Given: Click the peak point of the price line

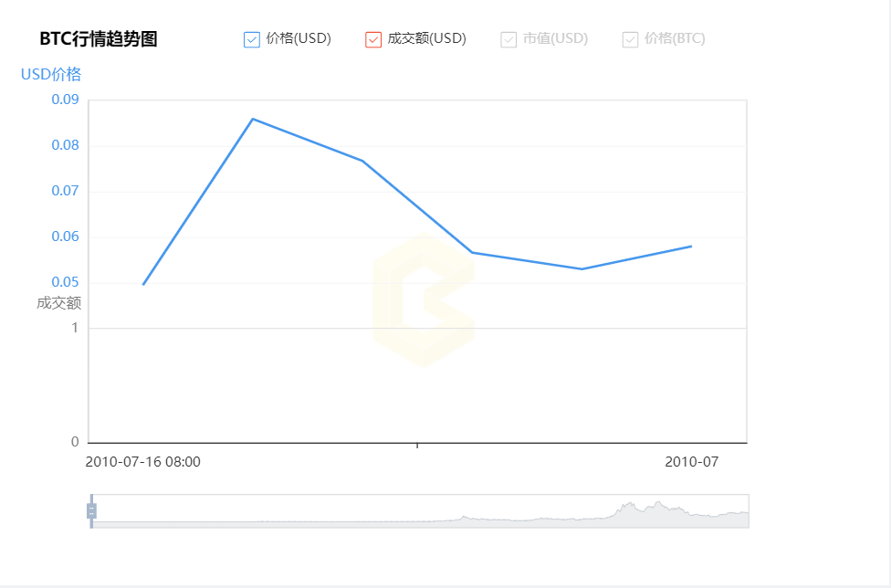Looking at the screenshot, I should [x=253, y=118].
